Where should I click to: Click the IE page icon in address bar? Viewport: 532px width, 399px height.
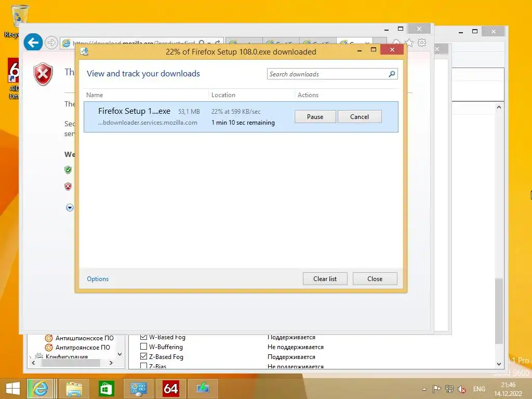point(66,43)
